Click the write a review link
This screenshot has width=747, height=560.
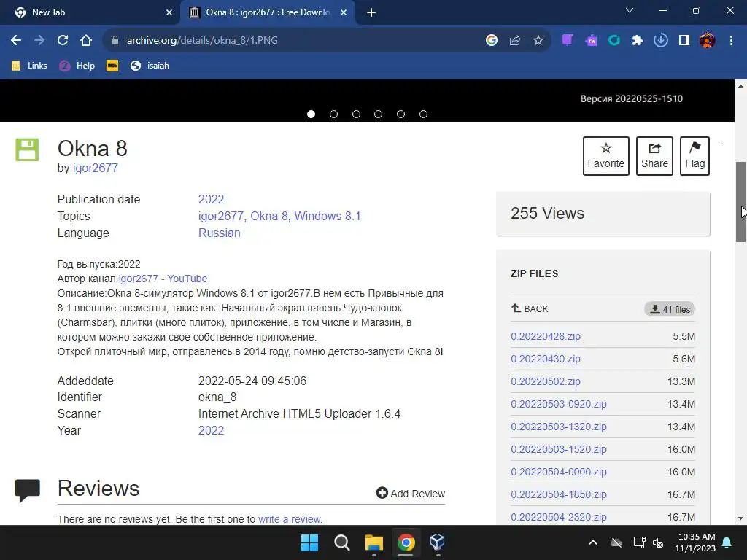[x=289, y=519]
